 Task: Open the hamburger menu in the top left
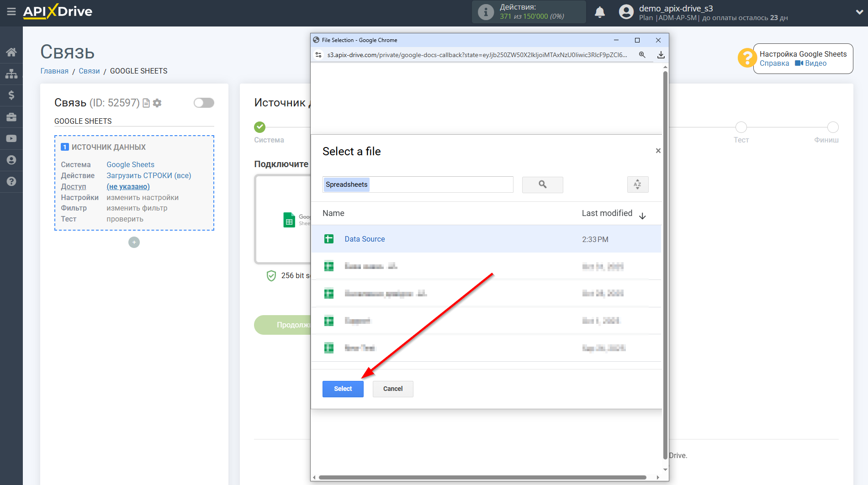pos(11,12)
